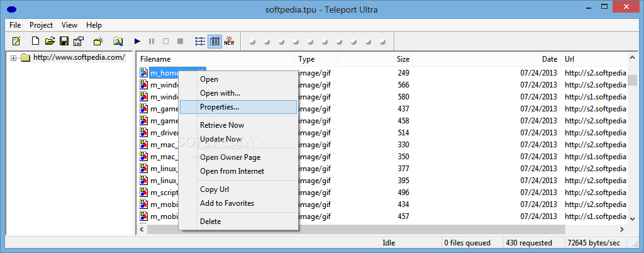Screen dimensions: 644x253
Task: Click the vertical scrollbar up arrow
Action: pos(632,59)
